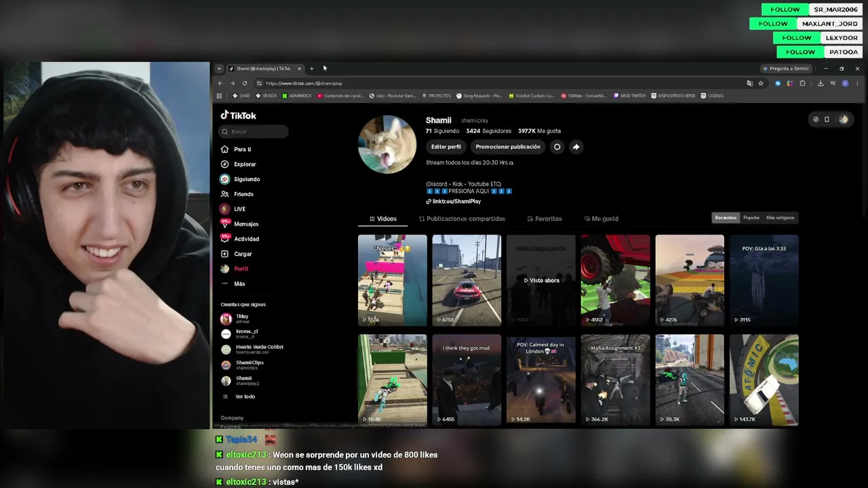
Task: Open the ShamiiClips followed account
Action: pos(242,365)
